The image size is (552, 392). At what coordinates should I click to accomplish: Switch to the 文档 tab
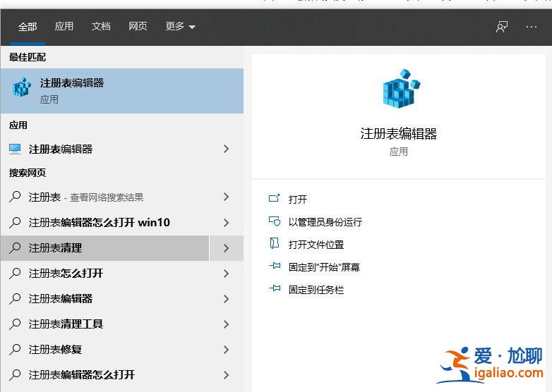[x=101, y=26]
